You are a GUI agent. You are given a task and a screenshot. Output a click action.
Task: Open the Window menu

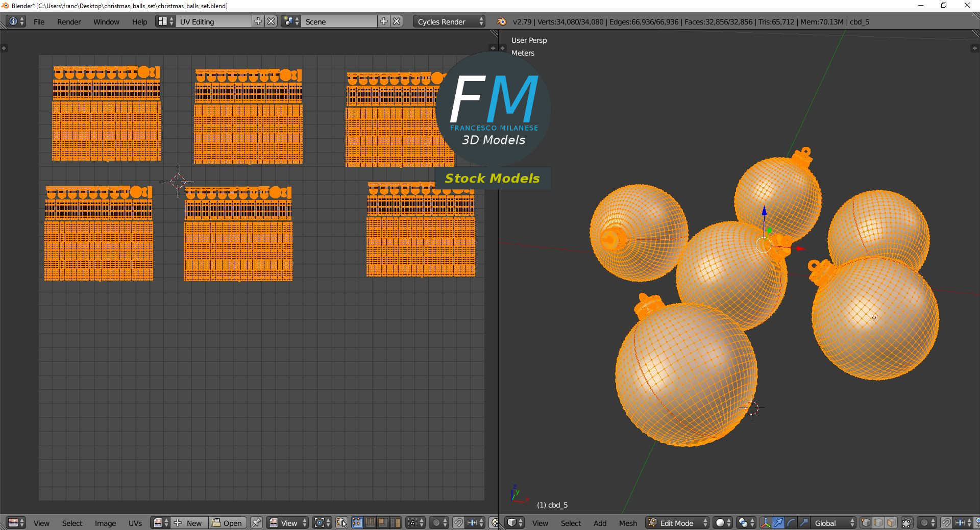(x=106, y=22)
